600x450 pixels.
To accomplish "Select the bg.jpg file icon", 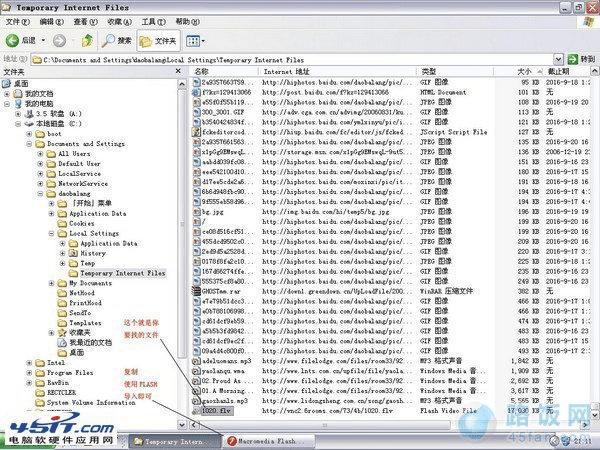I will pos(196,212).
